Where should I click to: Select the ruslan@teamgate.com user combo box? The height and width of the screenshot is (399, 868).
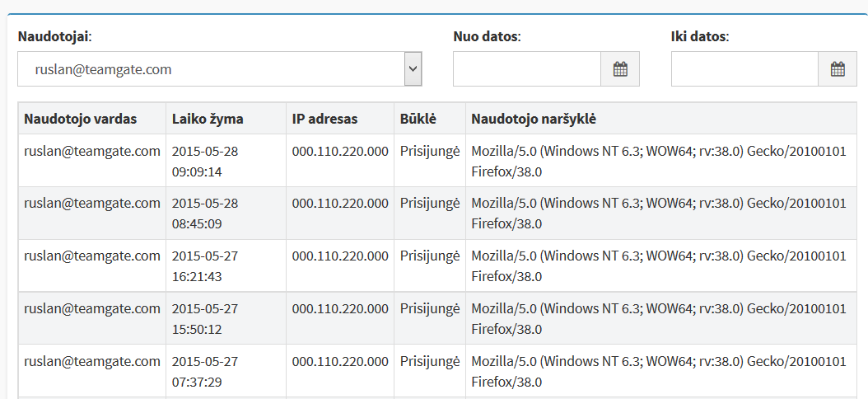click(x=220, y=69)
